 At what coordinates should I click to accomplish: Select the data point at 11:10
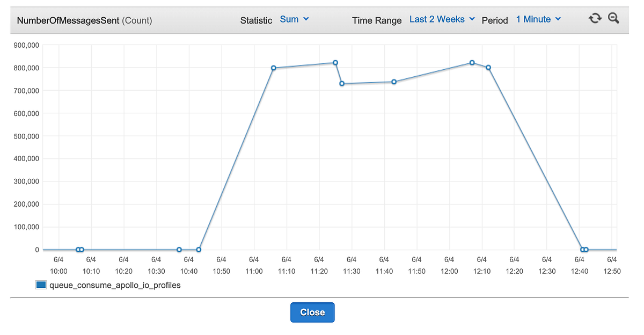[x=273, y=68]
